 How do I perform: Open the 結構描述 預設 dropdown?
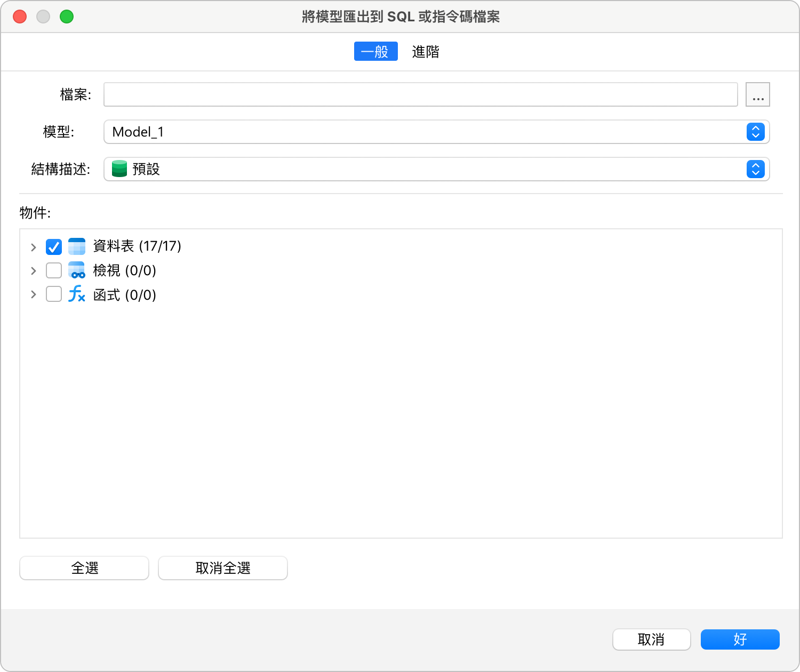(437, 169)
